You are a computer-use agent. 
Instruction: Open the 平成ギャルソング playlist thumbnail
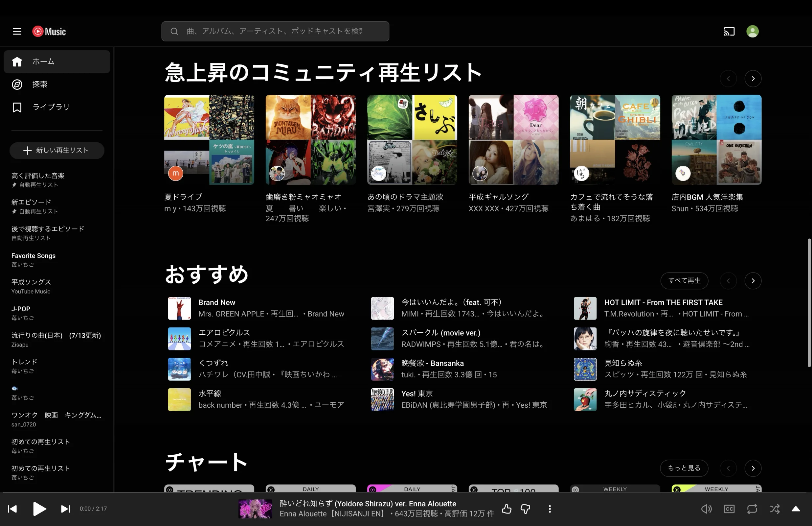point(513,140)
